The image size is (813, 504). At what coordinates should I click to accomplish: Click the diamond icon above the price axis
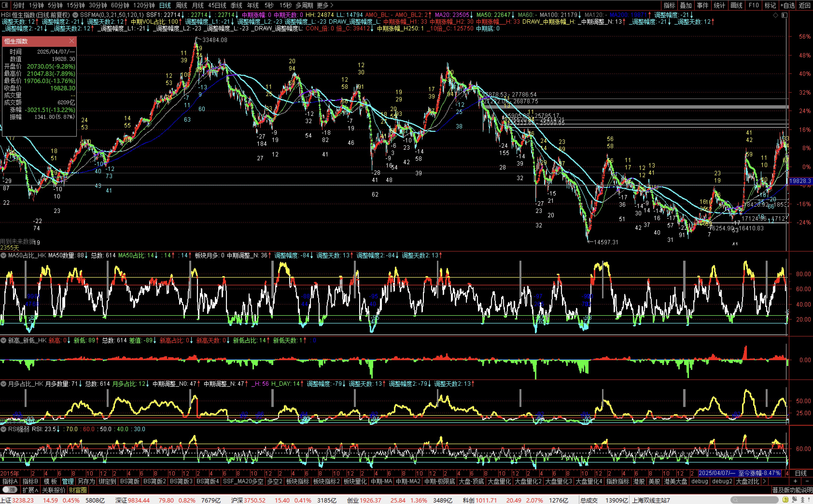(x=775, y=15)
